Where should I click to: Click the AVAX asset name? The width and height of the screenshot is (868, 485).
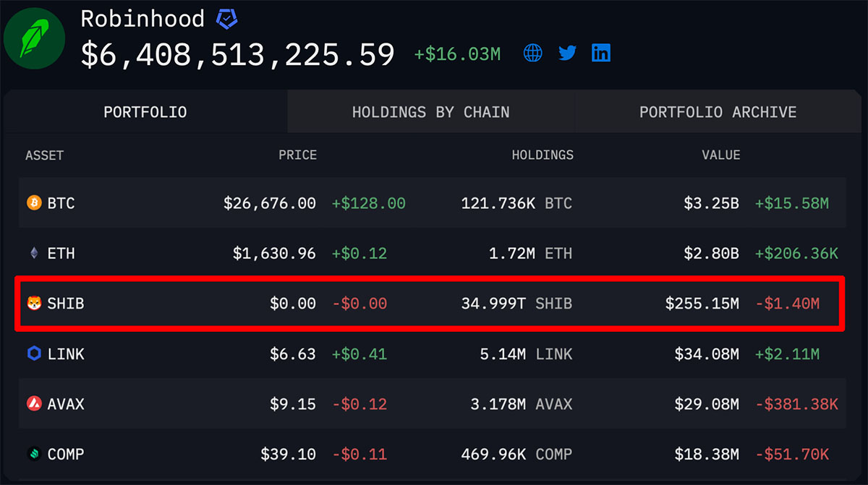click(x=66, y=404)
